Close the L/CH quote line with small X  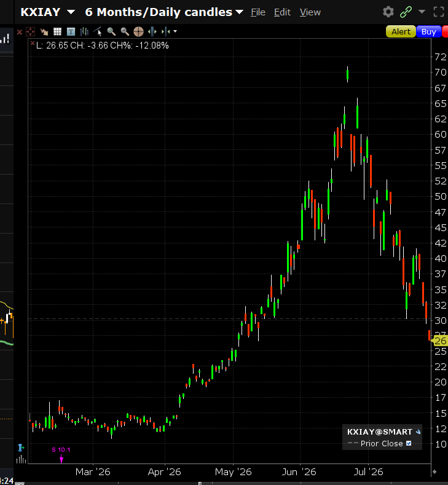pyautogui.click(x=33, y=43)
